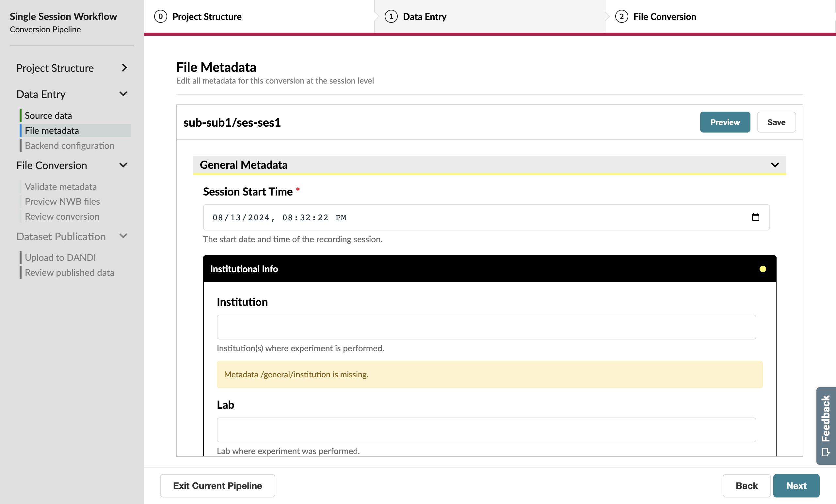
Task: Click the Institutional Info header bar
Action: 489,269
